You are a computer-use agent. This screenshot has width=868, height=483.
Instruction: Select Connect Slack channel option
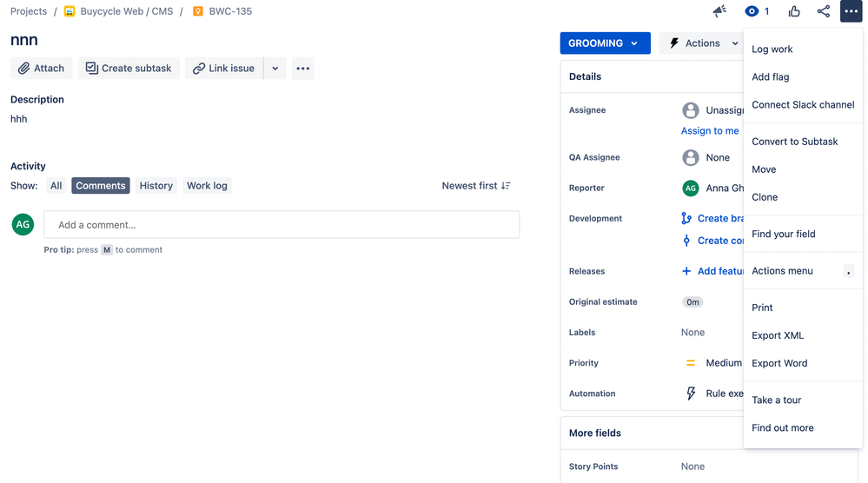803,104
